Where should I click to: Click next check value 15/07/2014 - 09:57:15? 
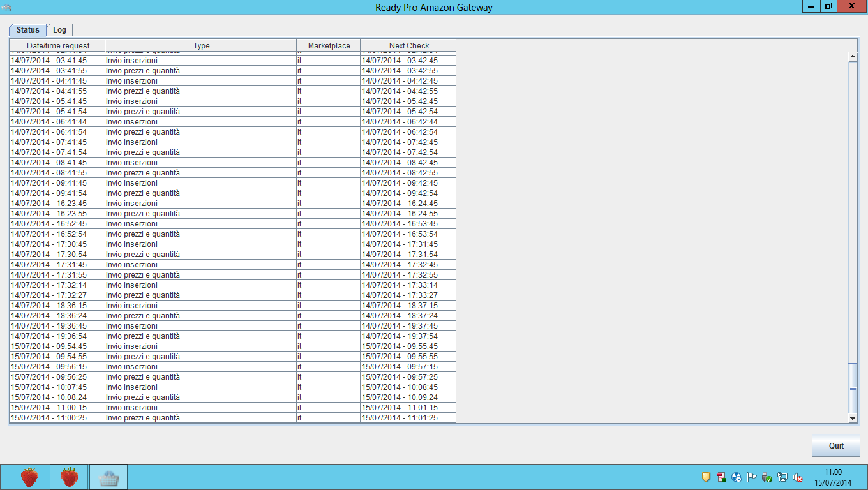pyautogui.click(x=408, y=367)
